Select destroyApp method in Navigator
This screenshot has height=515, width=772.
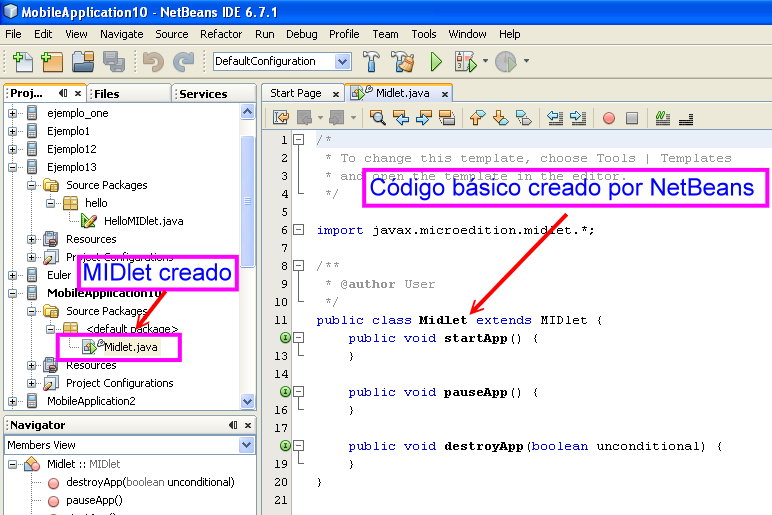150,482
